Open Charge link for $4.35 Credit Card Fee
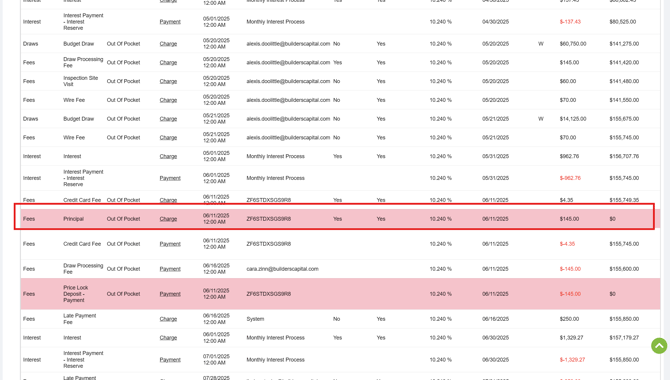 click(168, 200)
